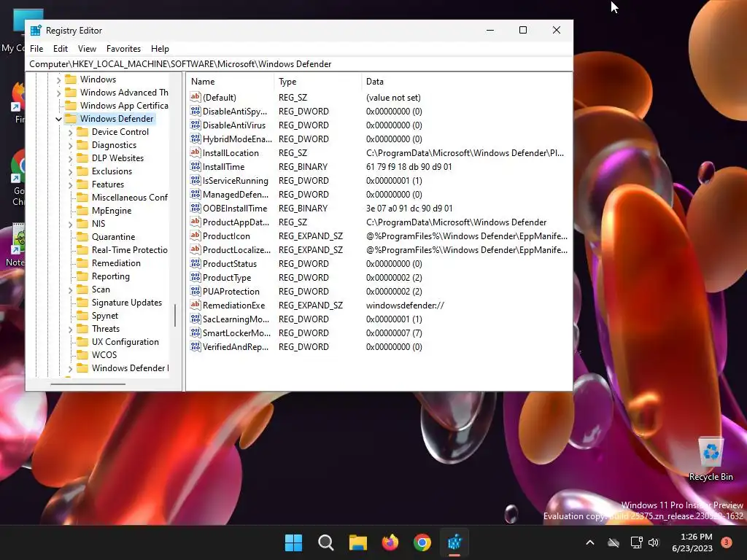
Task: Click the tree pane vertical scrollbar thumb
Action: pyautogui.click(x=175, y=315)
